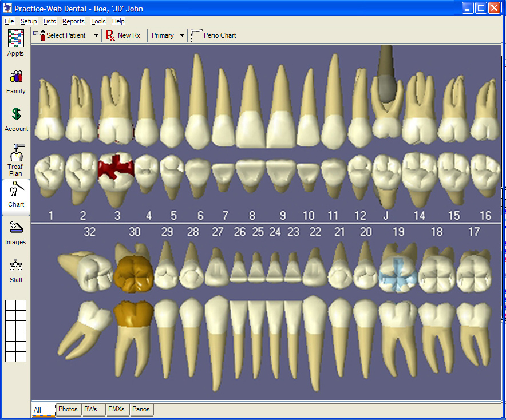This screenshot has height=420, width=506.
Task: Select tooth number 17 label
Action: click(474, 232)
